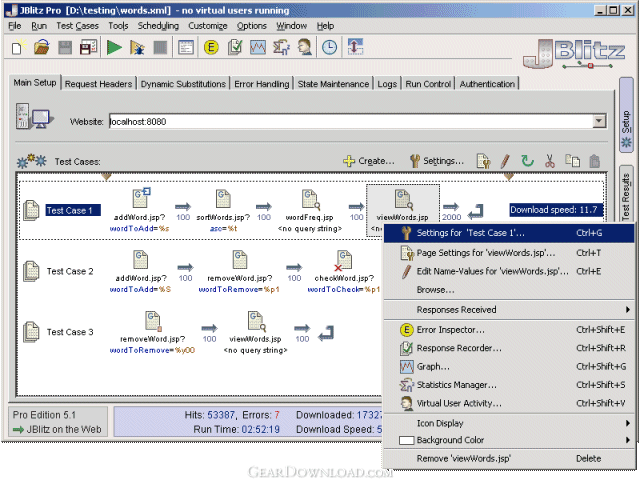Click the green refresh arrow icon
This screenshot has height=480, width=640.
[527, 161]
